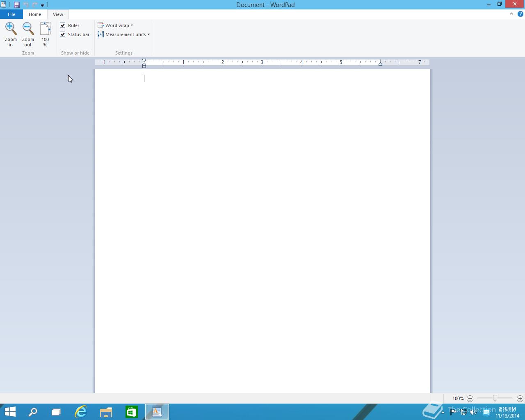
Task: Click the network tray icon
Action: (x=463, y=412)
